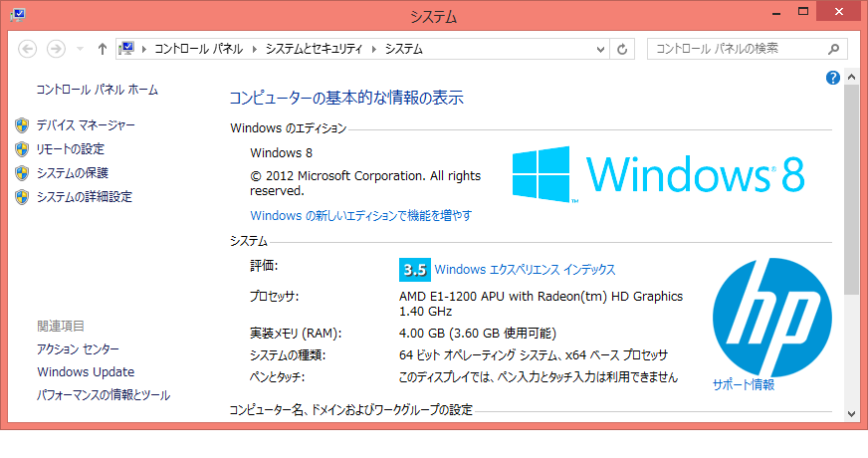Expand the arrow after システムとセキュリティ breadcrumb

tap(374, 49)
